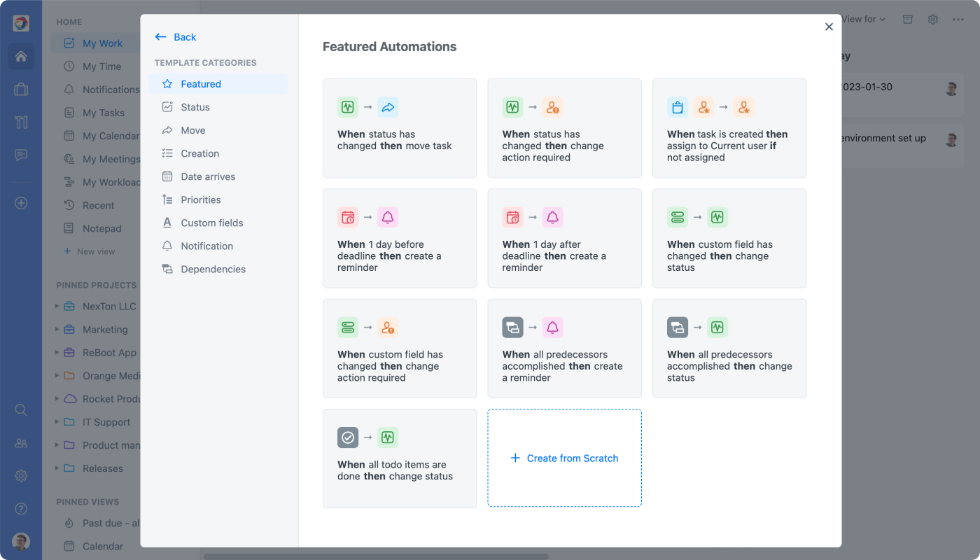The width and height of the screenshot is (980, 560).
Task: Select the Status template category
Action: 195,107
